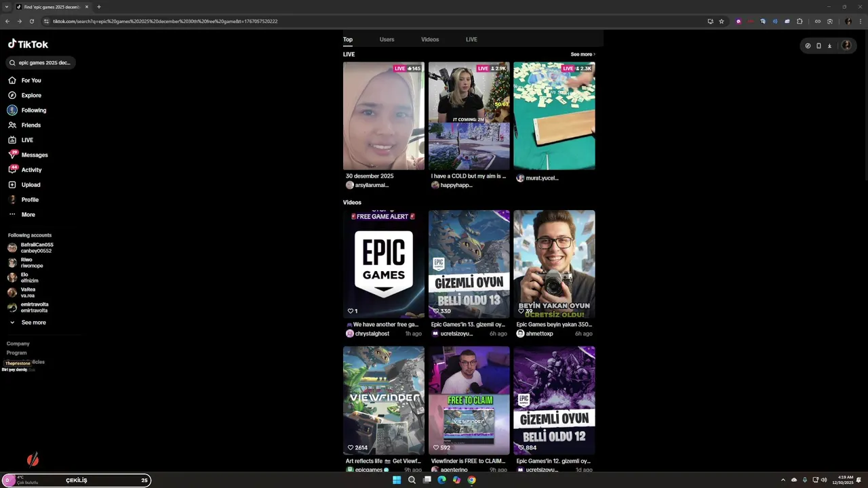Click the download desktop app icon
This screenshot has width=868, height=488.
pyautogui.click(x=829, y=45)
